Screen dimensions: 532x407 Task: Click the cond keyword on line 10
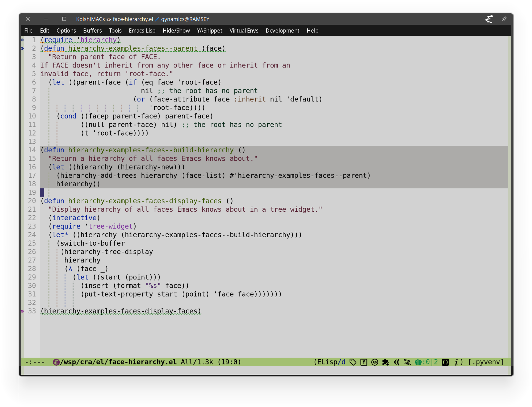coord(68,116)
